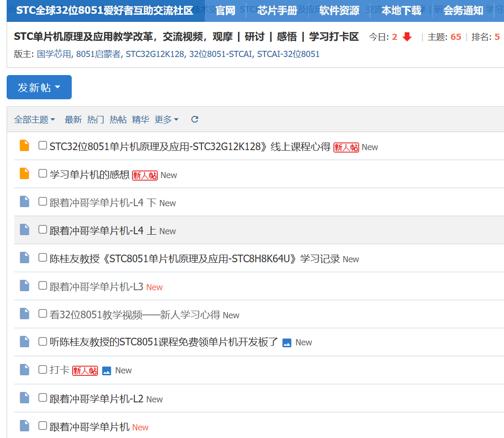Image resolution: width=504 pixels, height=438 pixels.
Task: Open the 会务通知 navigation item
Action: coord(463,10)
